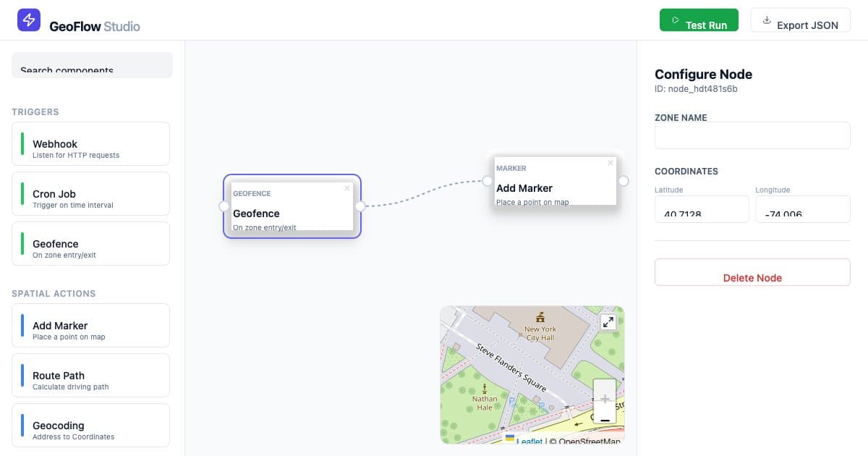
Task: Click the Nathan Hale map monument icon
Action: coord(484,388)
